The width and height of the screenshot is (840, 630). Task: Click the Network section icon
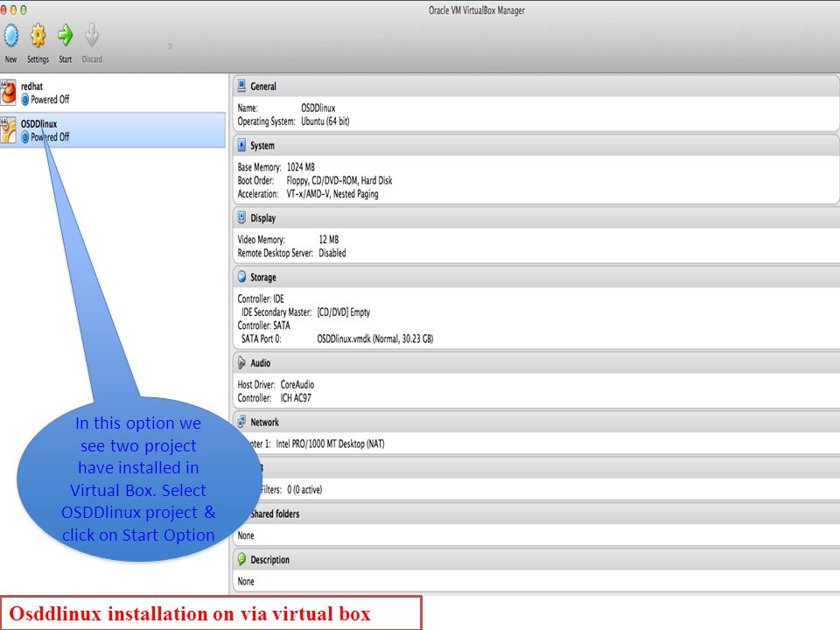point(241,422)
